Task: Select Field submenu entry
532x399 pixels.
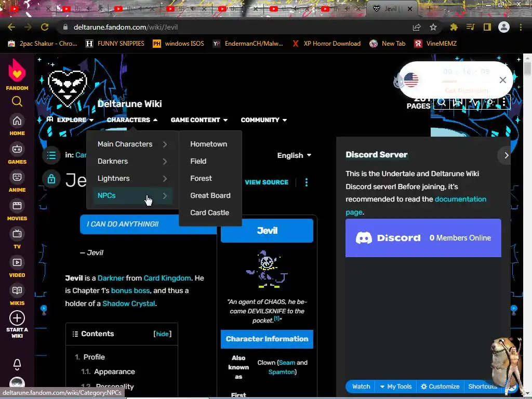Action: click(198, 162)
